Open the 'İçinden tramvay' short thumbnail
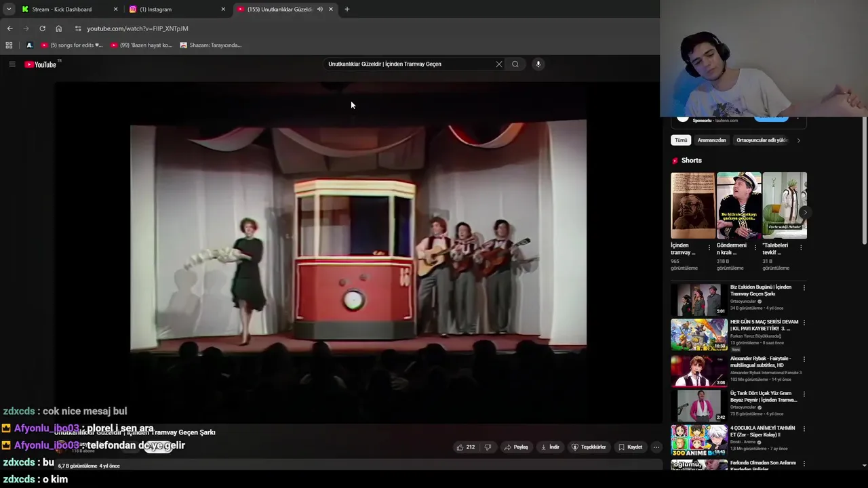 coord(693,205)
